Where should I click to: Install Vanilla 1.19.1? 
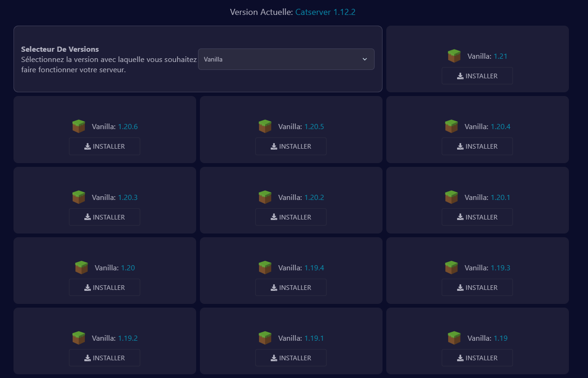tap(291, 358)
